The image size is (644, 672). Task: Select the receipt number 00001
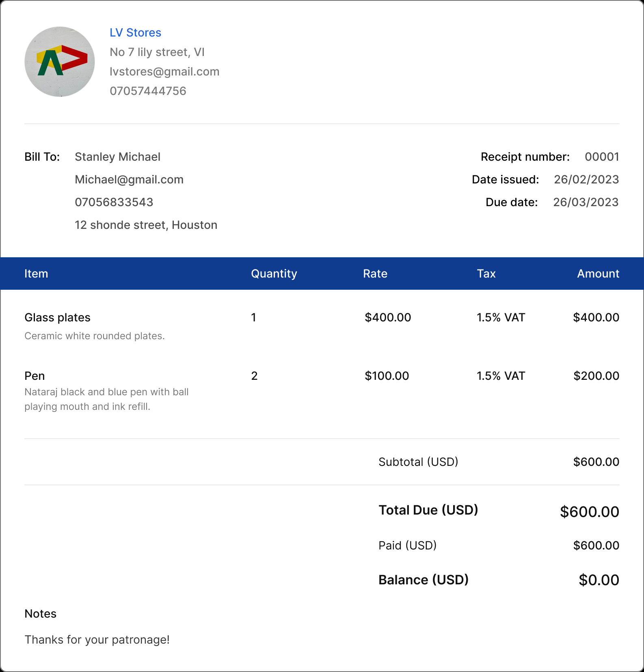(601, 157)
